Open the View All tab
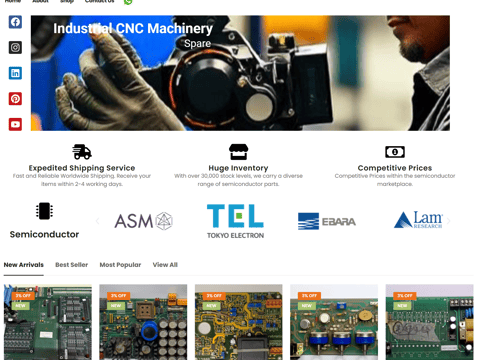The height and width of the screenshot is (360, 503). (x=165, y=265)
